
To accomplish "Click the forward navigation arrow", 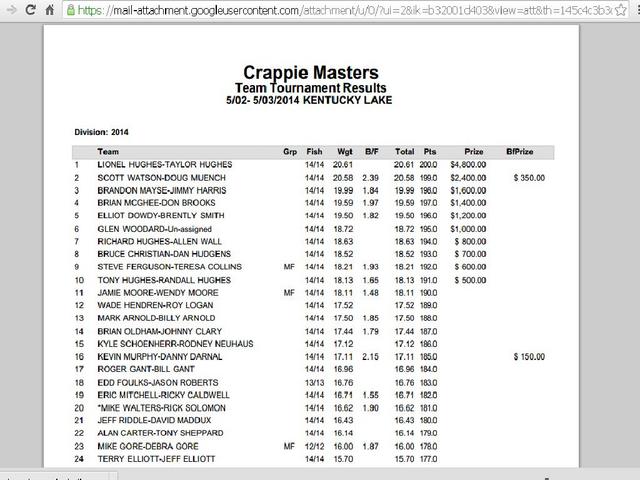I will [12, 10].
